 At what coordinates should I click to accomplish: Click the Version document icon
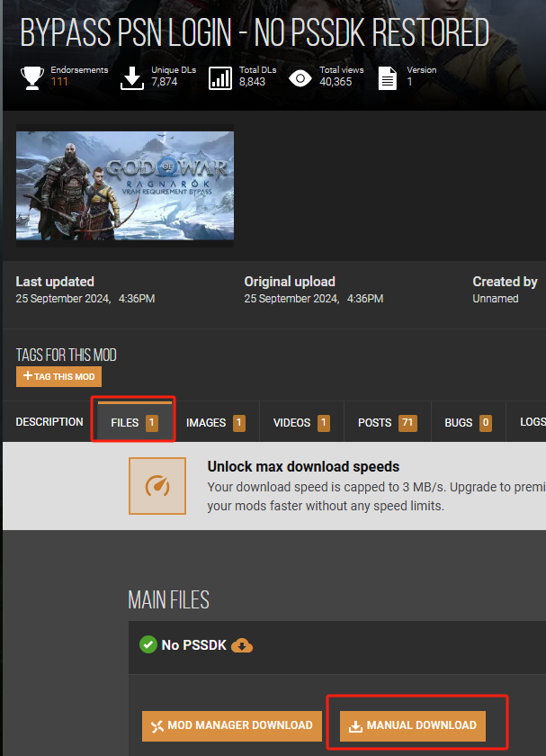[387, 77]
